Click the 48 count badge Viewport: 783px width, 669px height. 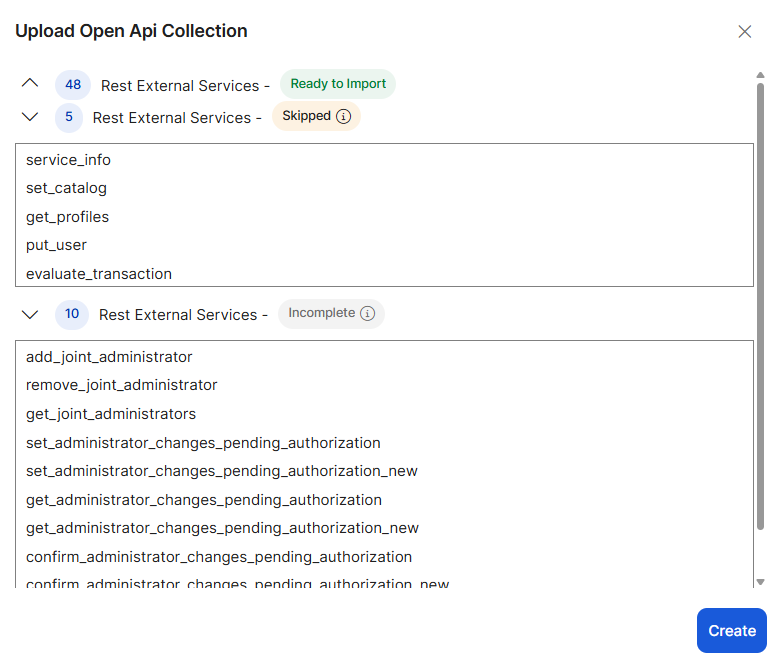pyautogui.click(x=73, y=85)
